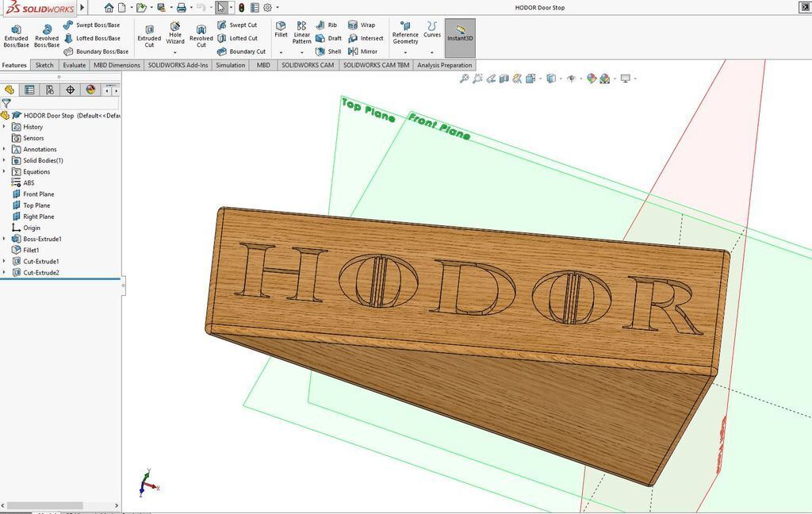Activate the Shell feature
The image size is (812, 514).
328,52
